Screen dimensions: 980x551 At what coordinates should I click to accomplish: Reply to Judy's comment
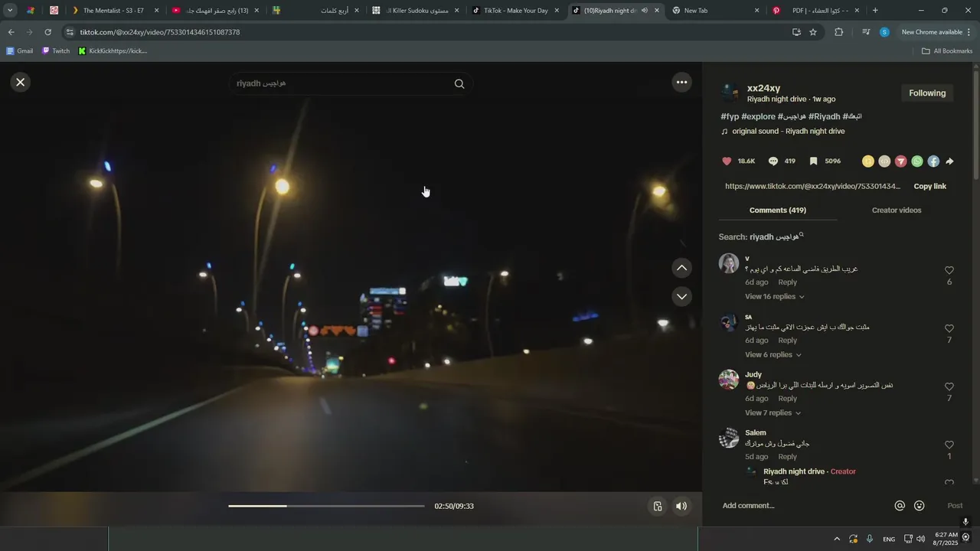[x=787, y=399]
